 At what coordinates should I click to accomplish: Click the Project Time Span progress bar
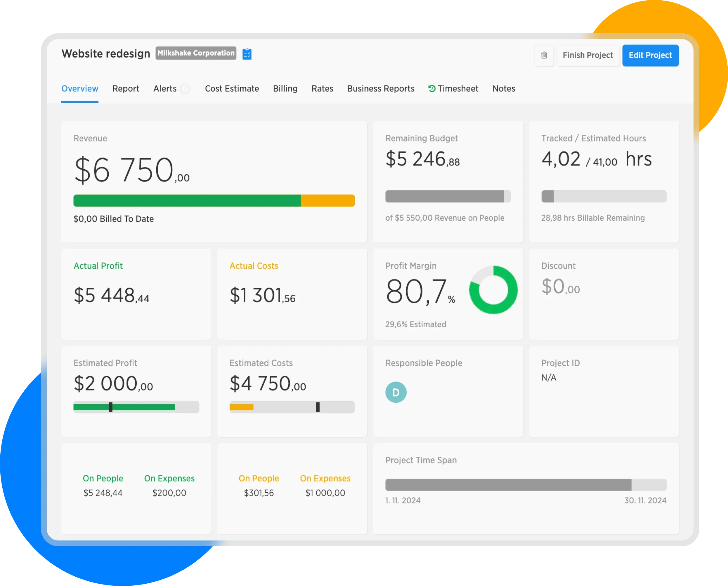tap(526, 485)
